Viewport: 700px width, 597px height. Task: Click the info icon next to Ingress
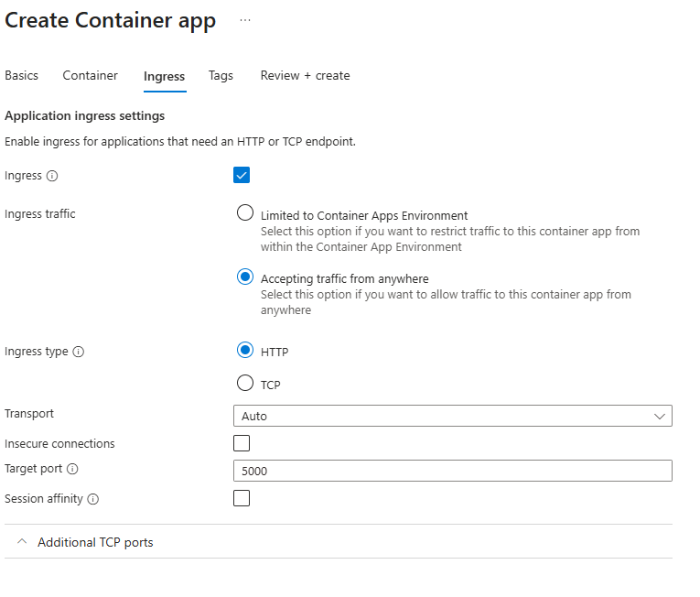coord(52,176)
